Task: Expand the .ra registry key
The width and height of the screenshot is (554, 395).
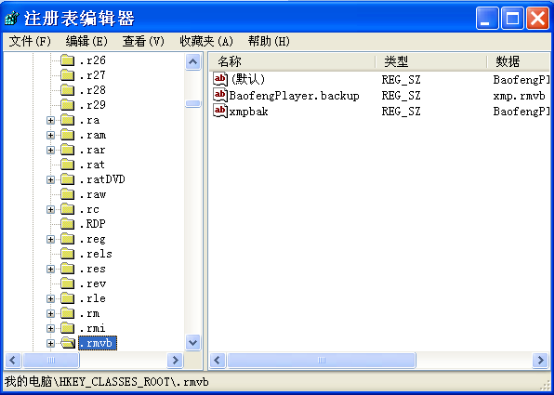Action: click(51, 120)
